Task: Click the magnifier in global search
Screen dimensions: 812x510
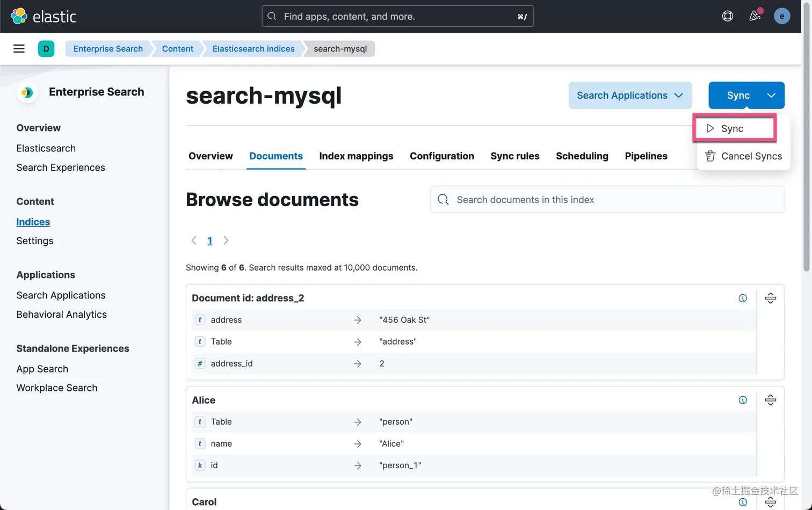Action: click(272, 16)
